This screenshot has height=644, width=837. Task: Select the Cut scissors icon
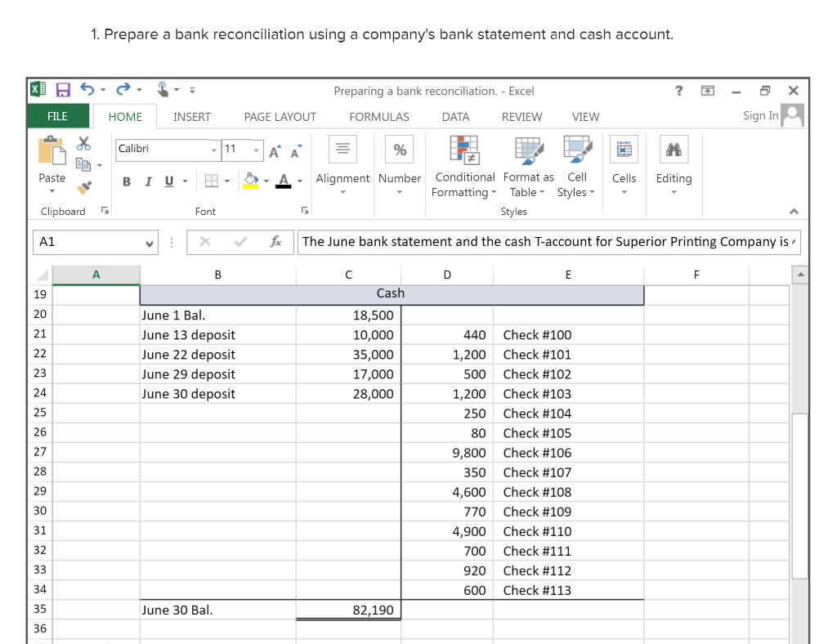tap(83, 144)
